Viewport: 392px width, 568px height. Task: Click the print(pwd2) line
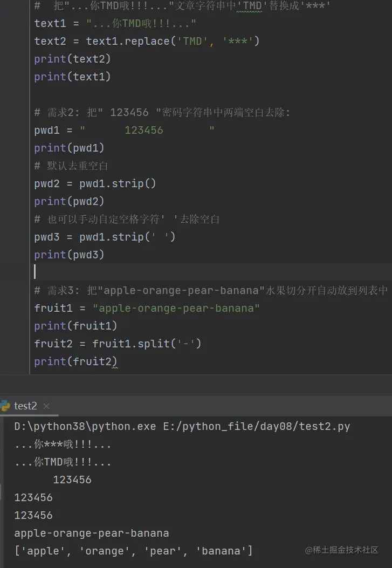(69, 201)
